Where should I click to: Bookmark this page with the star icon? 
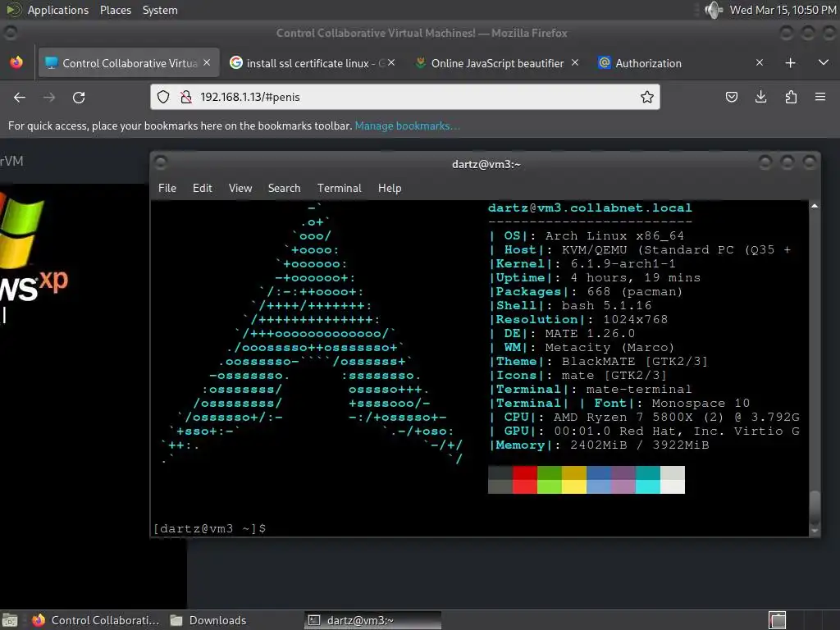pyautogui.click(x=647, y=97)
